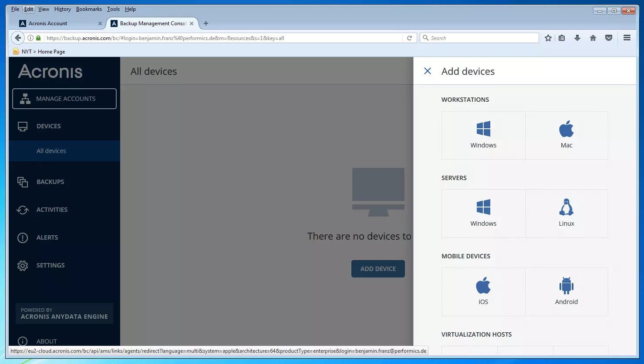Click the Add Device button
The image size is (644, 364).
[x=378, y=269]
